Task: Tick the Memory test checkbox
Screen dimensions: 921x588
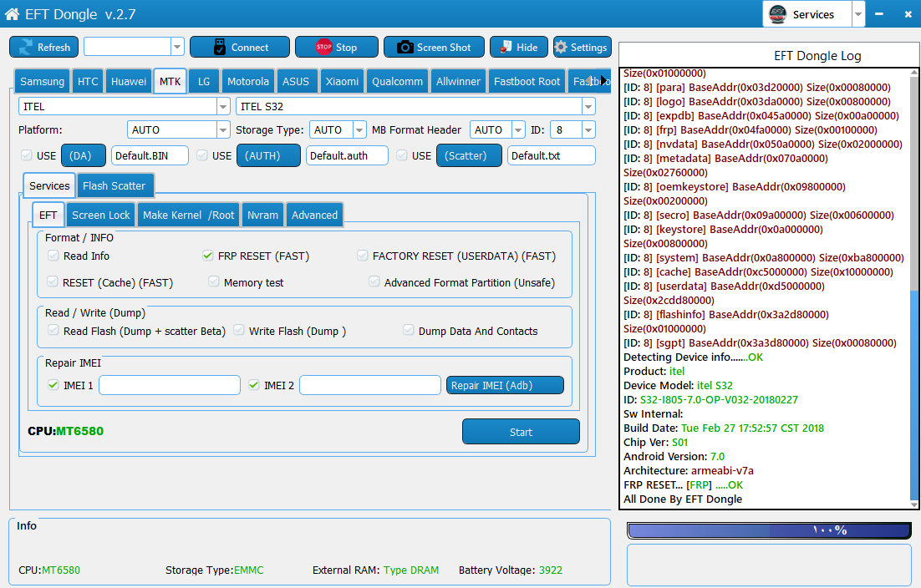Action: tap(214, 281)
